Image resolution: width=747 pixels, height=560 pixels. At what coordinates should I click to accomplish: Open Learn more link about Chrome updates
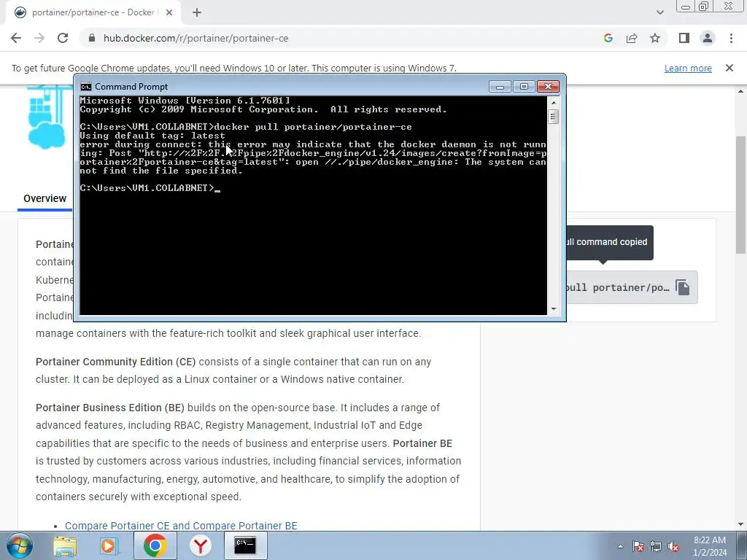click(x=688, y=68)
